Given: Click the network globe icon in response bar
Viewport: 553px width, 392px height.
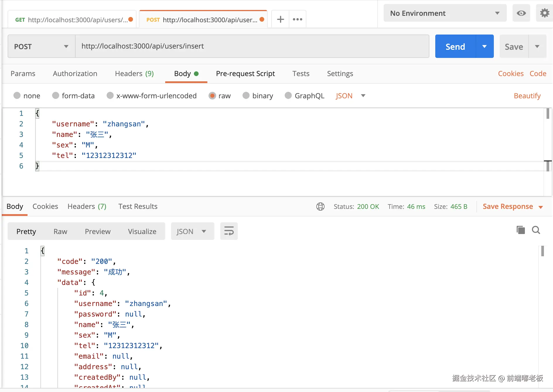Looking at the screenshot, I should coord(320,207).
